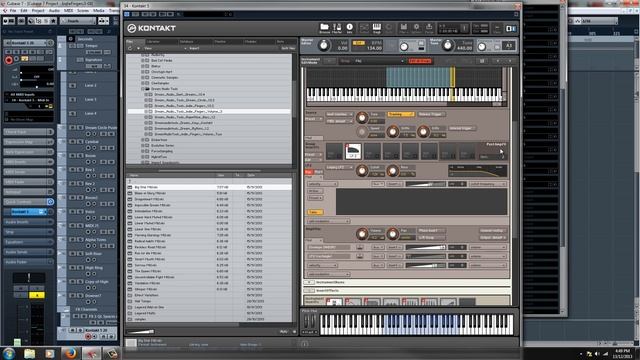Click the Cubase Kontakt track record icon at bottom

coord(88,336)
